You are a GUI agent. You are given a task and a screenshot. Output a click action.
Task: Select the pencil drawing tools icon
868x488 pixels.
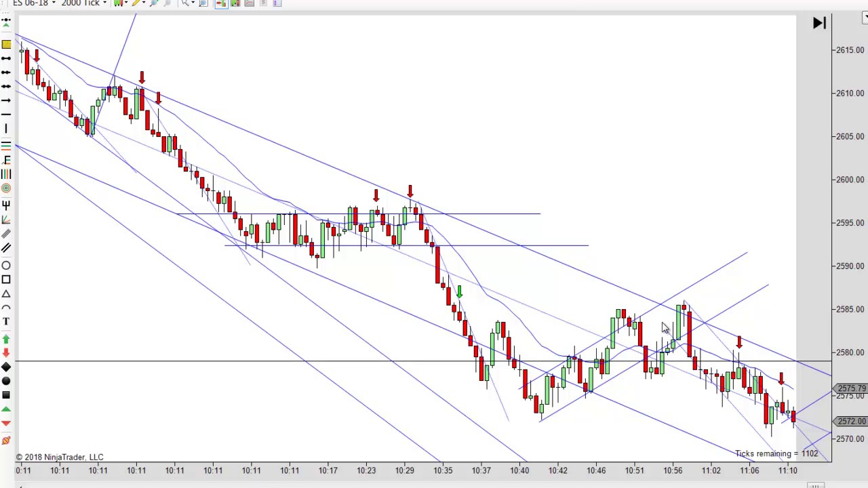(x=136, y=3)
